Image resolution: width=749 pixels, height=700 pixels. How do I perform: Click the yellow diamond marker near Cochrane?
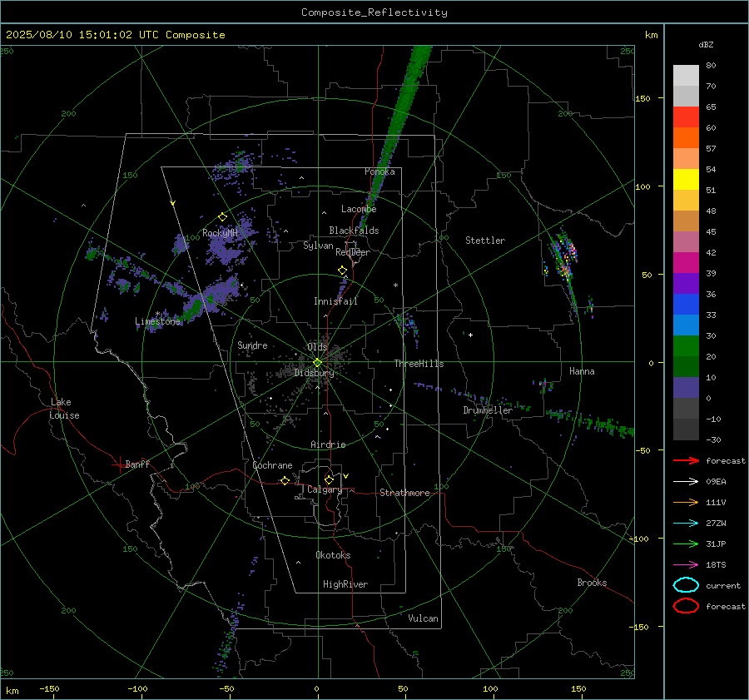click(x=285, y=480)
